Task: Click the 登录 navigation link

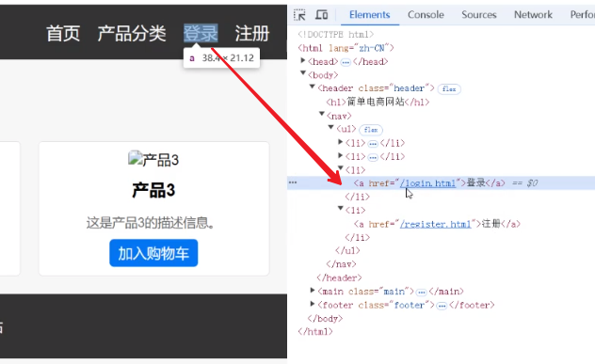Action: click(201, 33)
